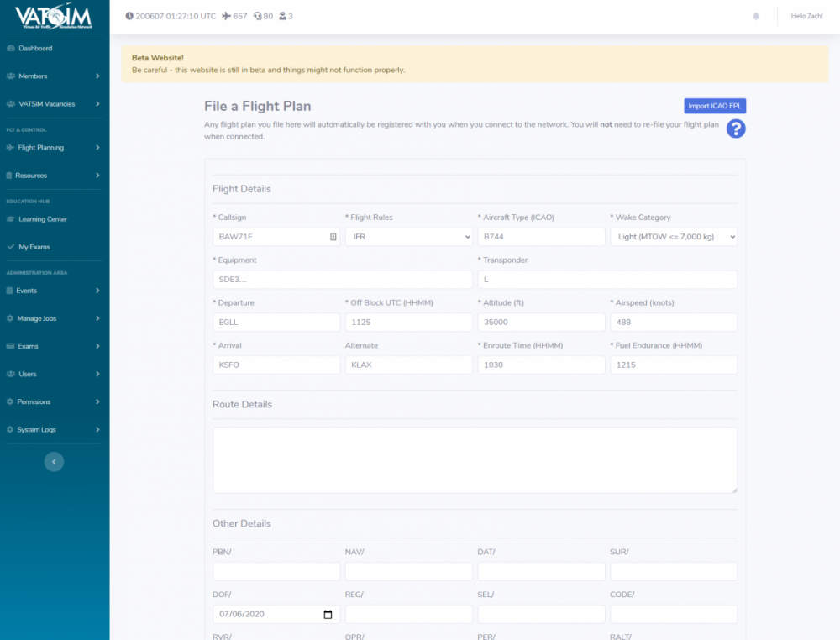Image resolution: width=840 pixels, height=640 pixels.
Task: Click the blue help question mark icon
Action: pos(736,129)
